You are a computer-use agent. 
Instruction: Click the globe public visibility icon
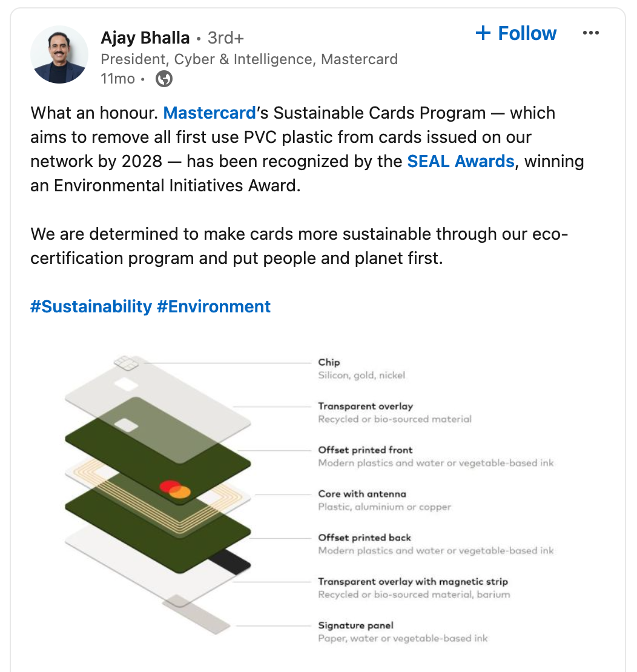tap(163, 79)
